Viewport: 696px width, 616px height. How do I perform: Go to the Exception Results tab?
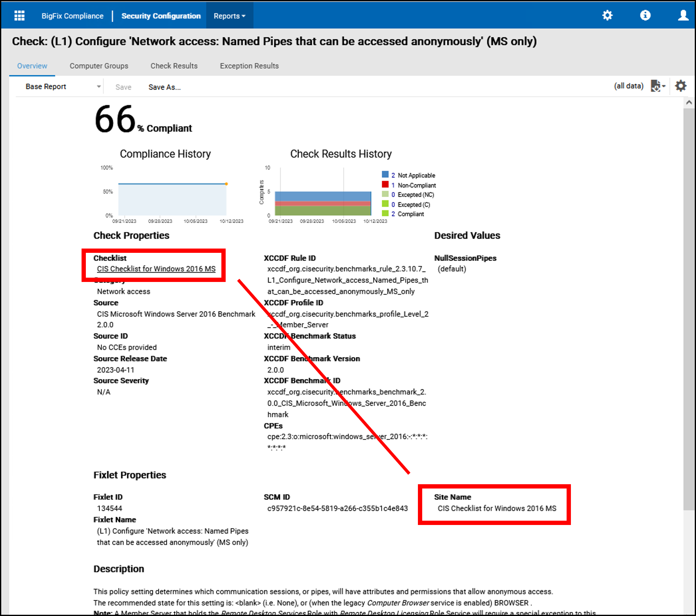click(x=249, y=66)
